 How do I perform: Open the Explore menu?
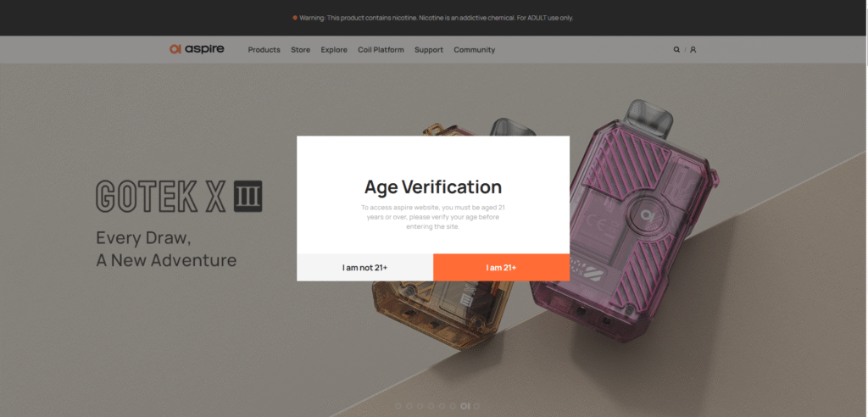(334, 50)
